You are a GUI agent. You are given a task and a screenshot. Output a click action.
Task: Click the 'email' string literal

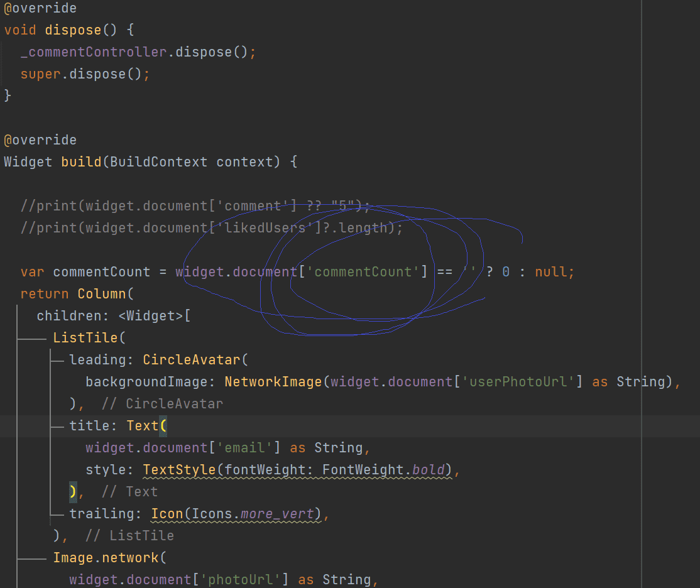[x=244, y=447]
